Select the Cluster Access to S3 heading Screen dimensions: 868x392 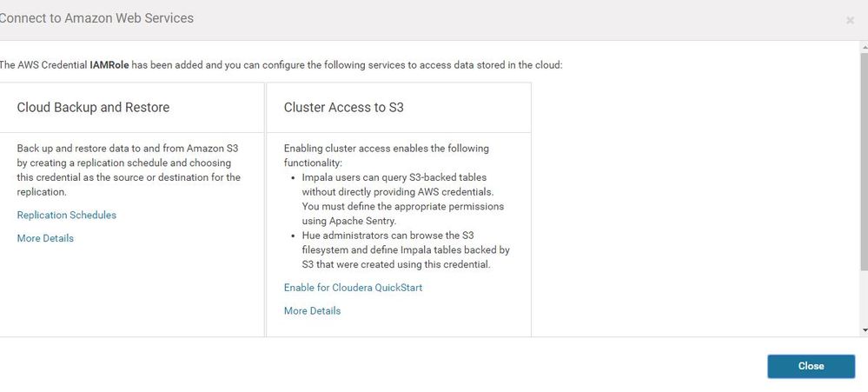(x=344, y=108)
